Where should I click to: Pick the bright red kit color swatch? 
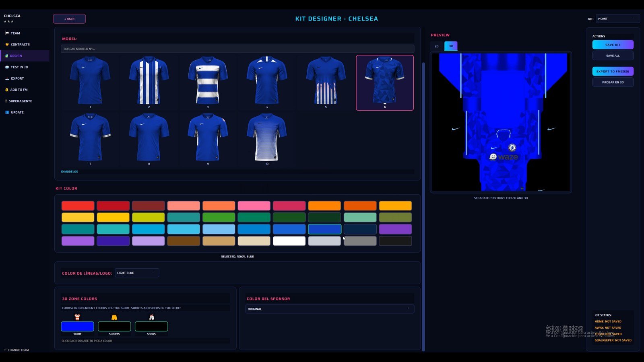(78, 206)
